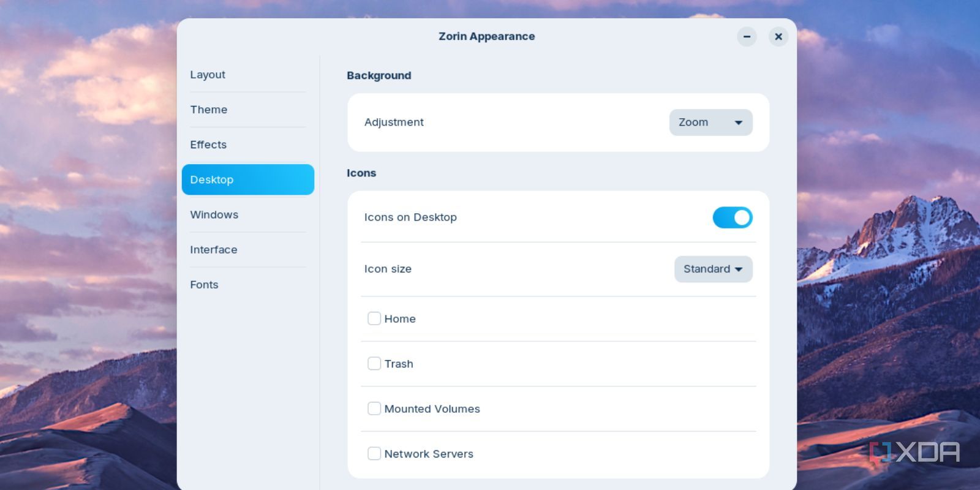Click the Background section heading
This screenshot has height=490, width=980.
point(379,75)
